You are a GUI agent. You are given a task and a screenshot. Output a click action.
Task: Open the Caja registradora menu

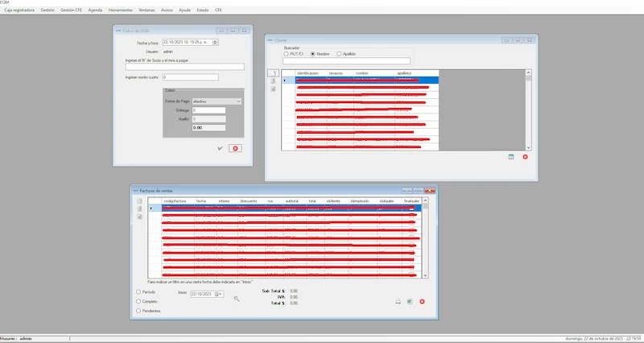(20, 10)
